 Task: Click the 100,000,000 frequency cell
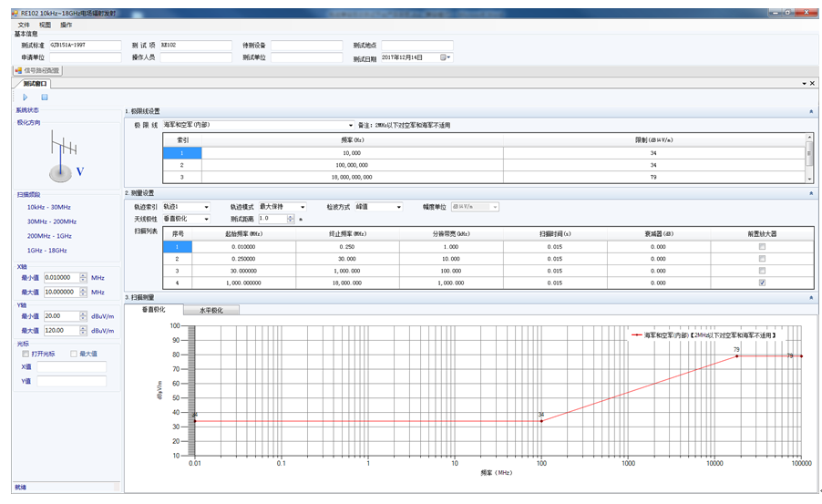(x=352, y=165)
